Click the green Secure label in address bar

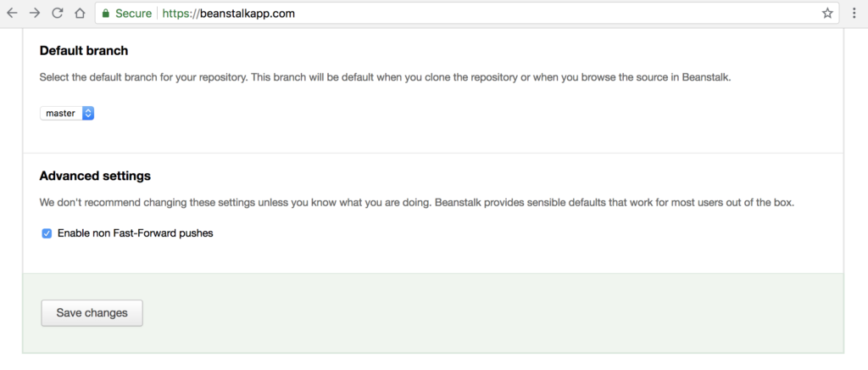133,14
